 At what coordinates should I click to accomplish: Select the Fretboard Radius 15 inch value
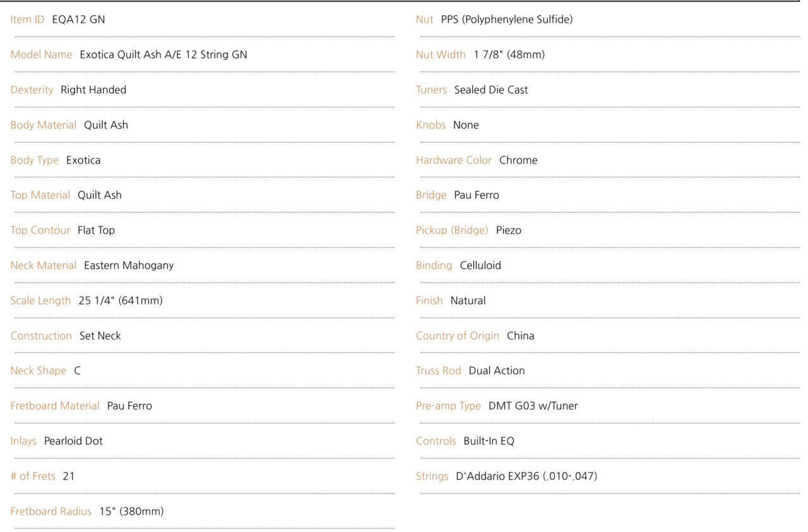(x=131, y=511)
